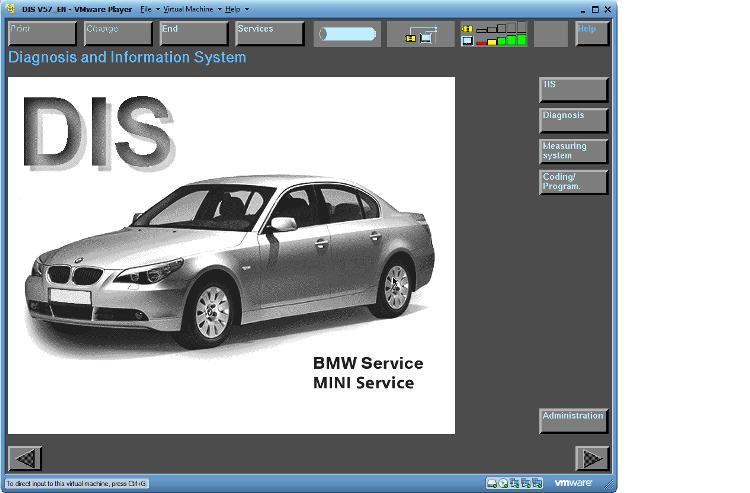750x493 pixels.
Task: Open the Administration button
Action: tap(574, 421)
